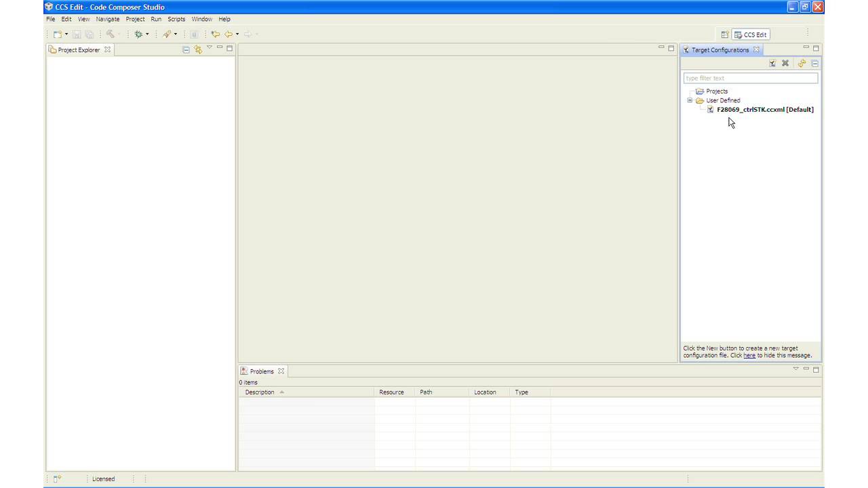
Task: Open the Window menu
Action: 201,19
